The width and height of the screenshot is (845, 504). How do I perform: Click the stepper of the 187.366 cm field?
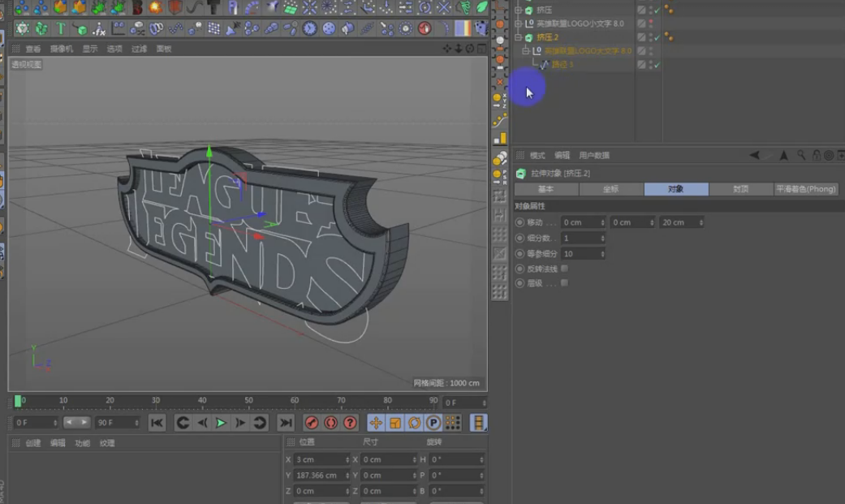click(347, 476)
